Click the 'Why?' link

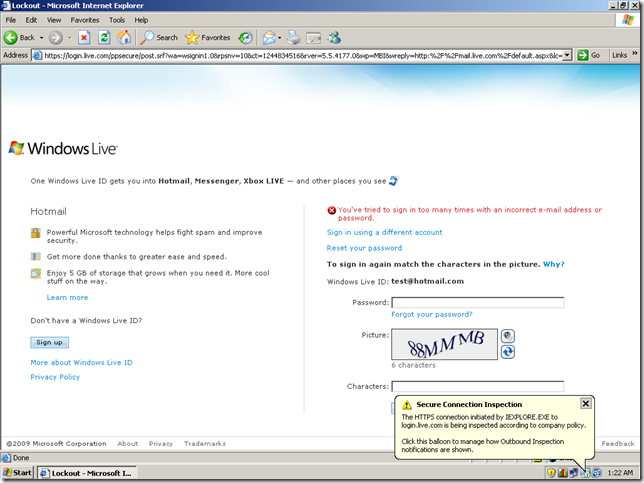click(x=554, y=264)
